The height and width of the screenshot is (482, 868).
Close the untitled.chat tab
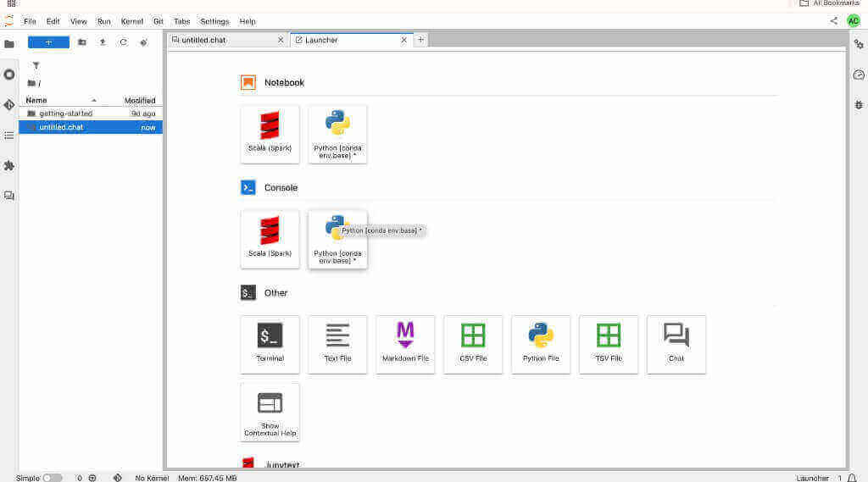[281, 40]
